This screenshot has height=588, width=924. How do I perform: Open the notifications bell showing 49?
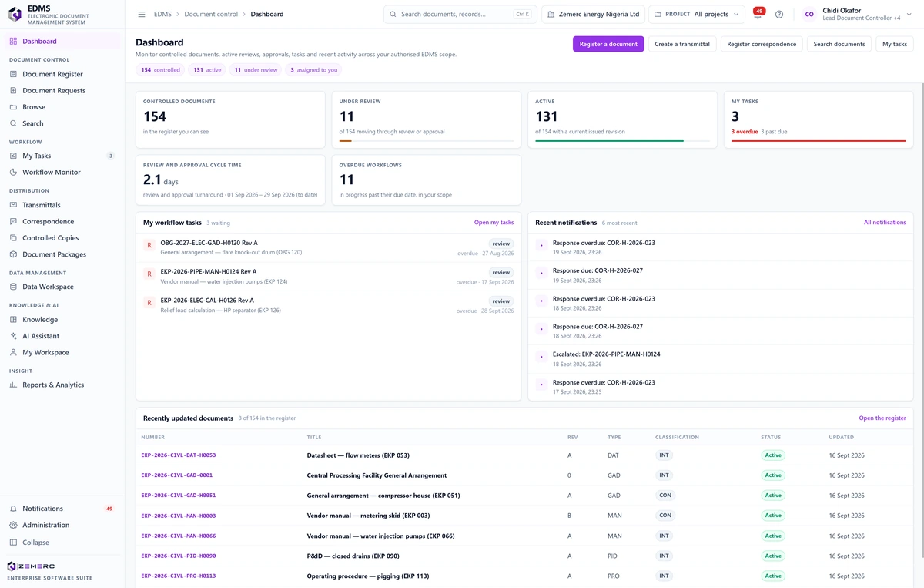pos(758,14)
